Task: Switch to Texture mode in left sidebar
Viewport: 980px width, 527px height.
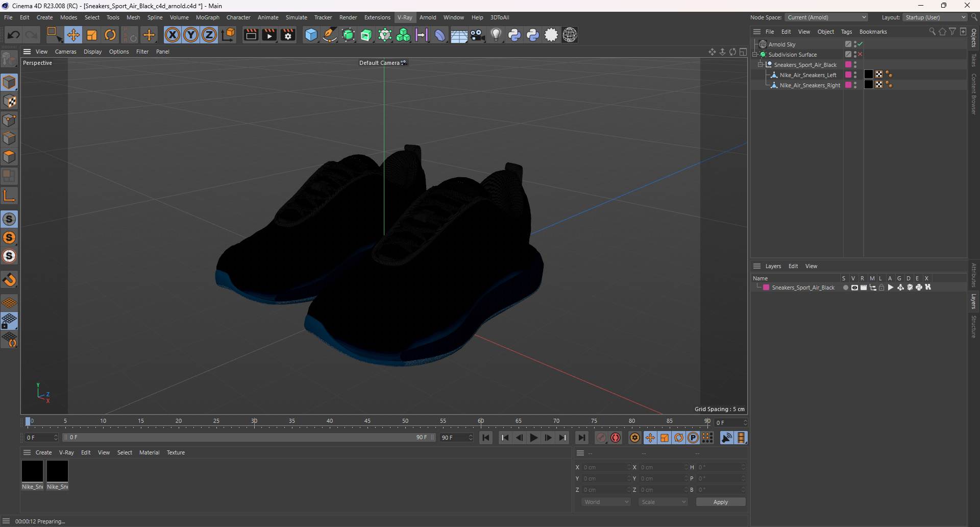Action: [x=9, y=101]
